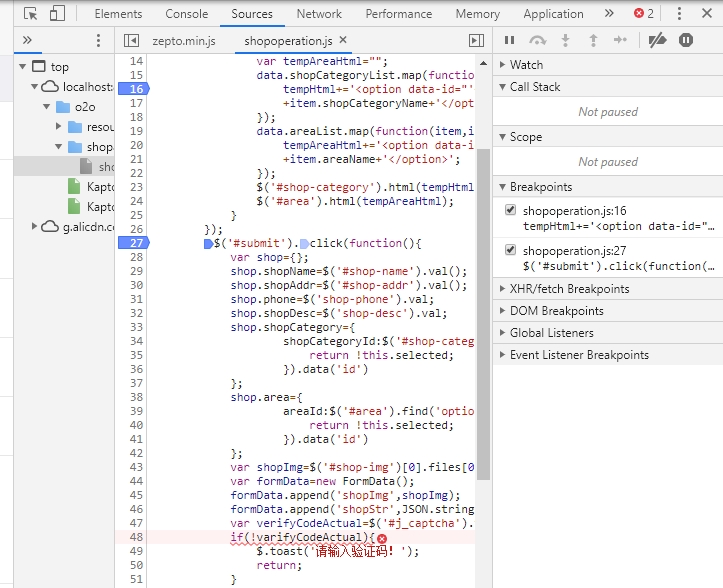Viewport: 723px width, 588px height.
Task: Expand the Watch section
Action: [526, 64]
